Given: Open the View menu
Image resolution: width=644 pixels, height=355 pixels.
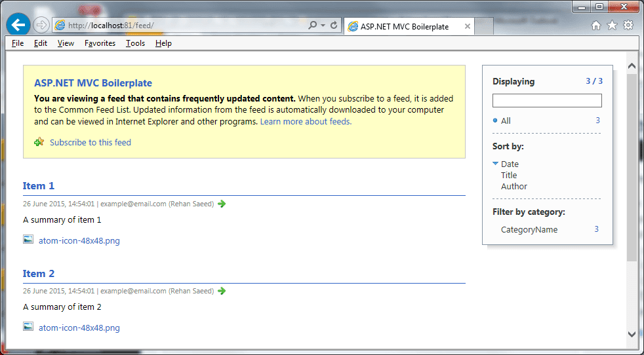Looking at the screenshot, I should (x=66, y=43).
